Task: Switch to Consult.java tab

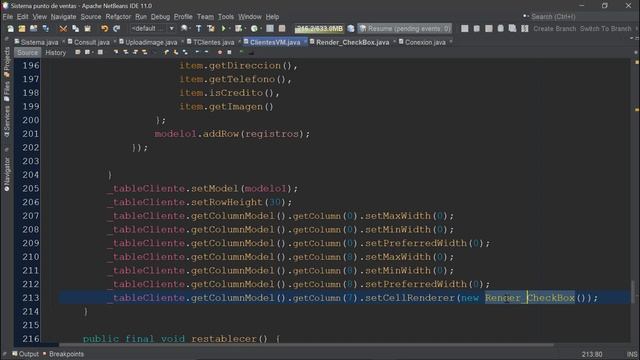Action: (x=91, y=42)
